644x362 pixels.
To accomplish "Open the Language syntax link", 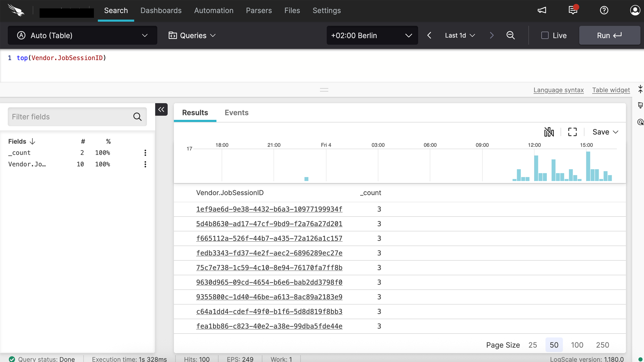I will (558, 90).
